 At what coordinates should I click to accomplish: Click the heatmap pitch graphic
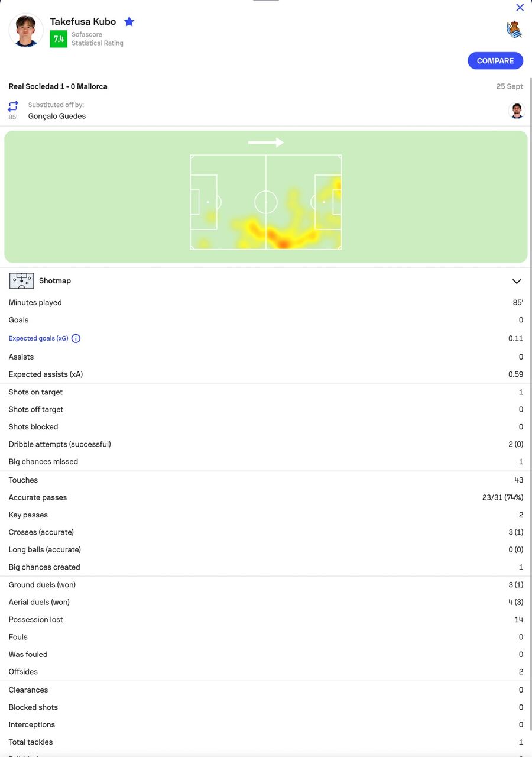(x=266, y=202)
